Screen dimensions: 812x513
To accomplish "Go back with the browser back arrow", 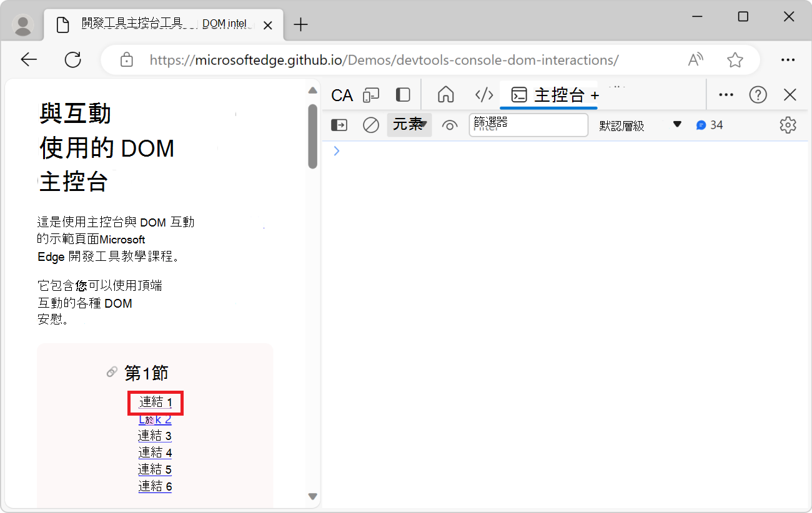I will (x=29, y=60).
